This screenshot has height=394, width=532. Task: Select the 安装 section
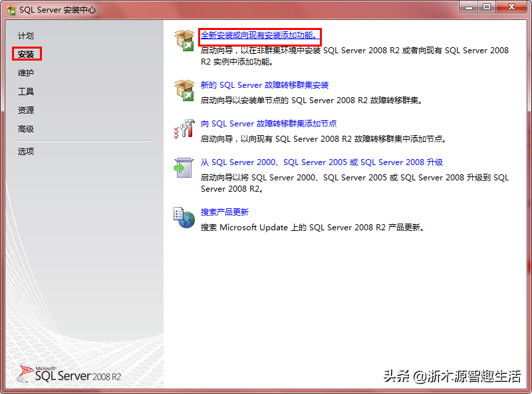(x=27, y=54)
